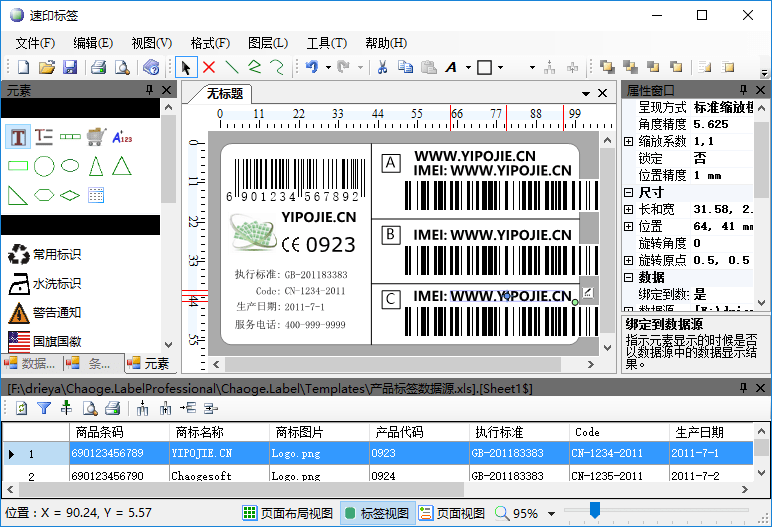The width and height of the screenshot is (772, 527).
Task: Expand the 缩放系数 property row
Action: pyautogui.click(x=628, y=142)
